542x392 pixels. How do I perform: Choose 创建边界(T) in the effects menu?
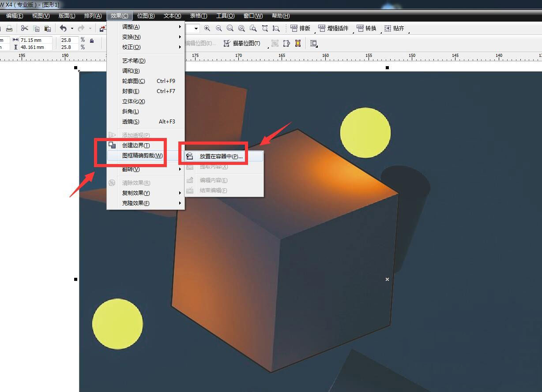[x=136, y=146]
